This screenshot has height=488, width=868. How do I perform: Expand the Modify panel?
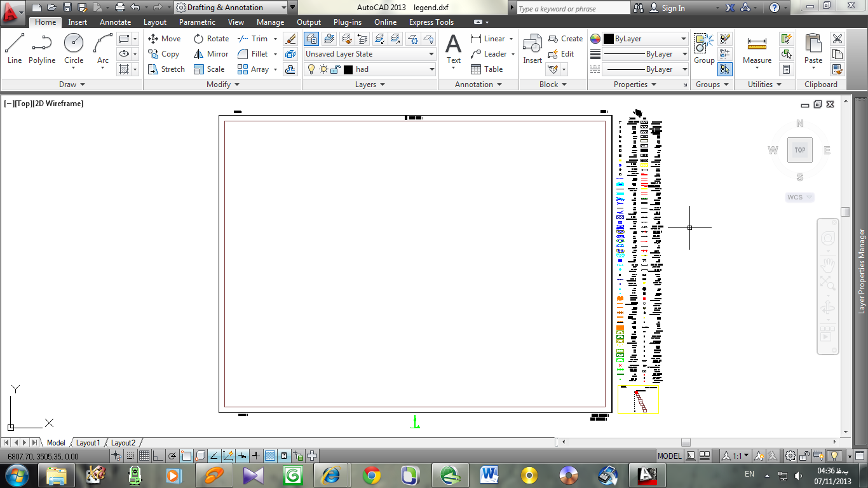tap(223, 85)
